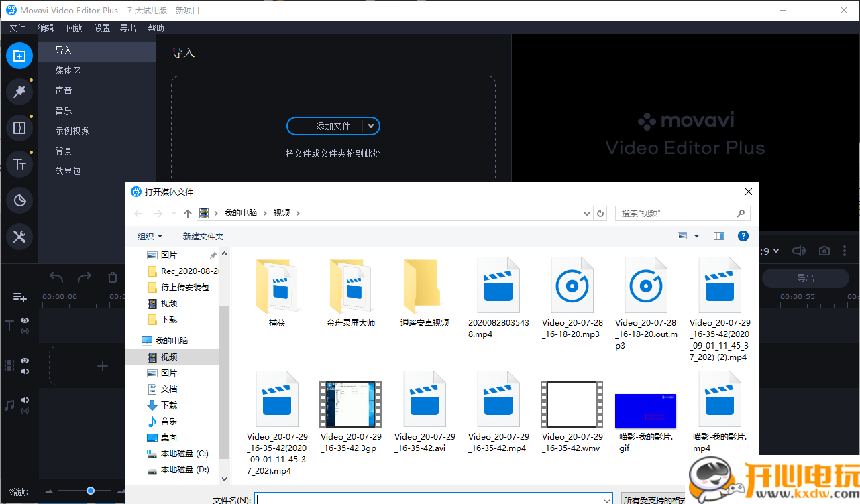Open the 组织 dropdown menu
This screenshot has height=504, width=860.
click(150, 236)
